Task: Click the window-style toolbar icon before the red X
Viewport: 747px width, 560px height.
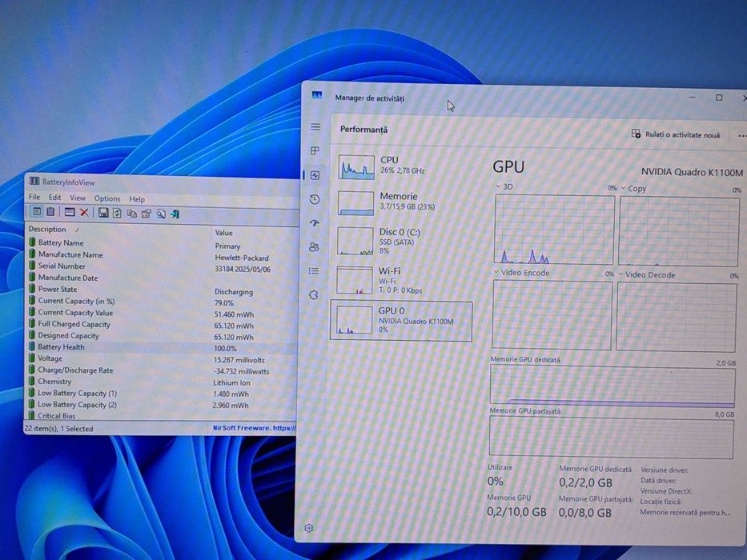Action: click(x=70, y=212)
